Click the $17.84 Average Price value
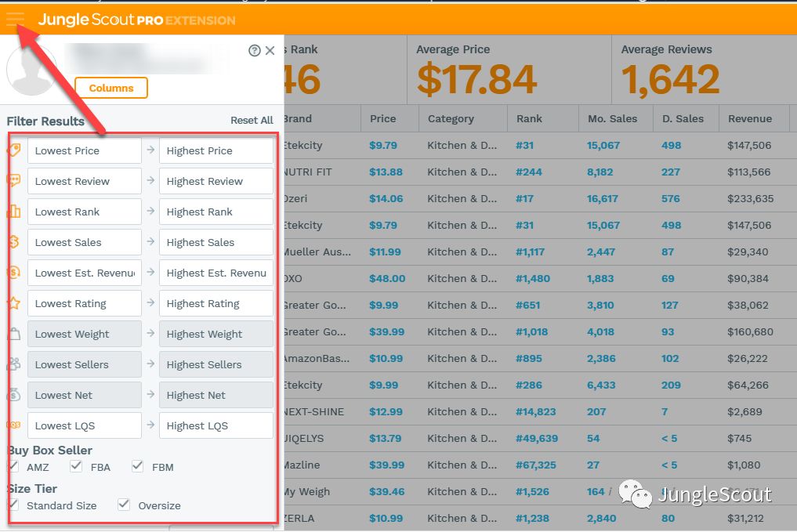 pos(476,79)
